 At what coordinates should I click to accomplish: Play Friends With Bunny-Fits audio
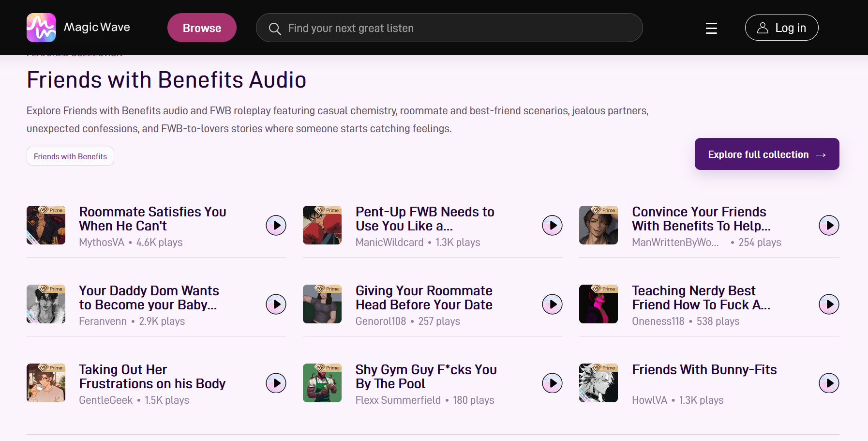829,383
